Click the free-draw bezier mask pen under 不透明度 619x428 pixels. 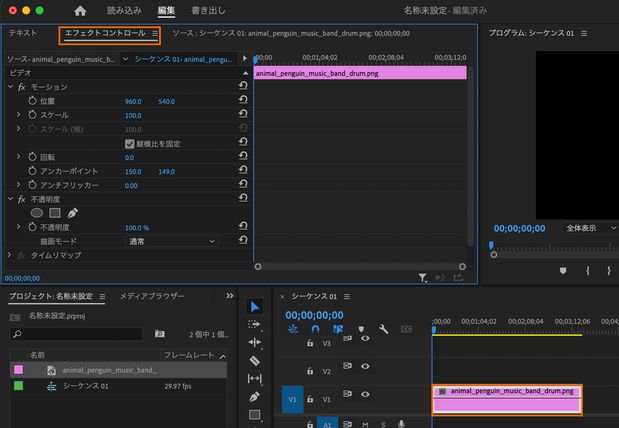(73, 213)
